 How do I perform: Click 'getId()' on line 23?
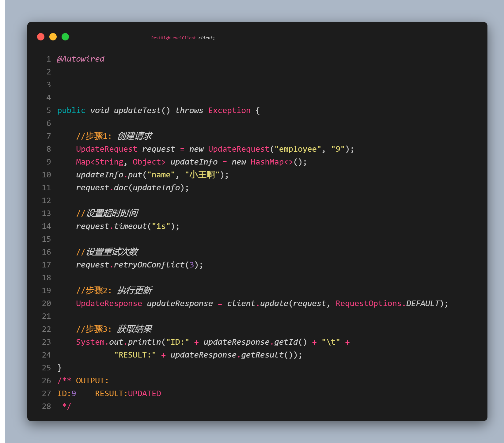coord(290,342)
